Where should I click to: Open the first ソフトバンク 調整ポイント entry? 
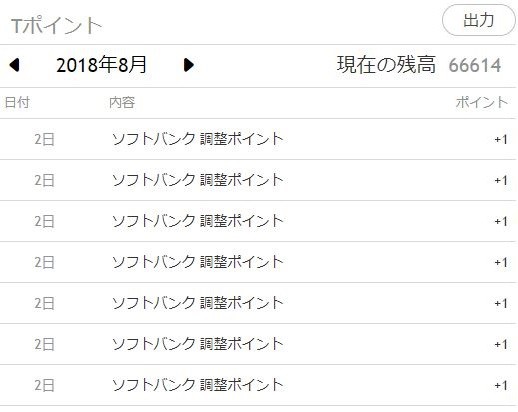[x=258, y=139]
